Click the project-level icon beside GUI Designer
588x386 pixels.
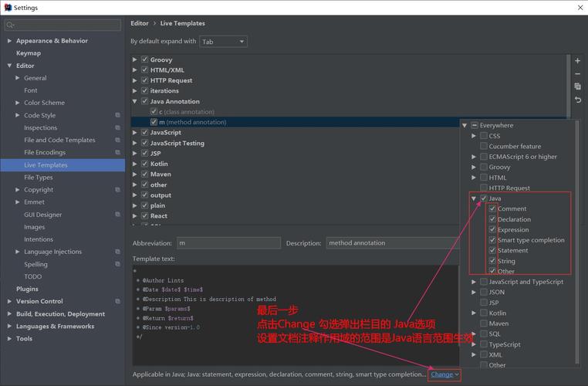(x=118, y=214)
